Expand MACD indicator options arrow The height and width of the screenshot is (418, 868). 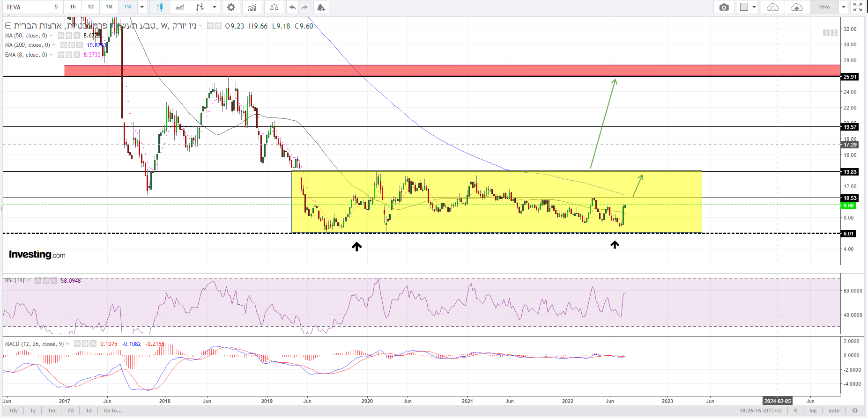point(68,344)
